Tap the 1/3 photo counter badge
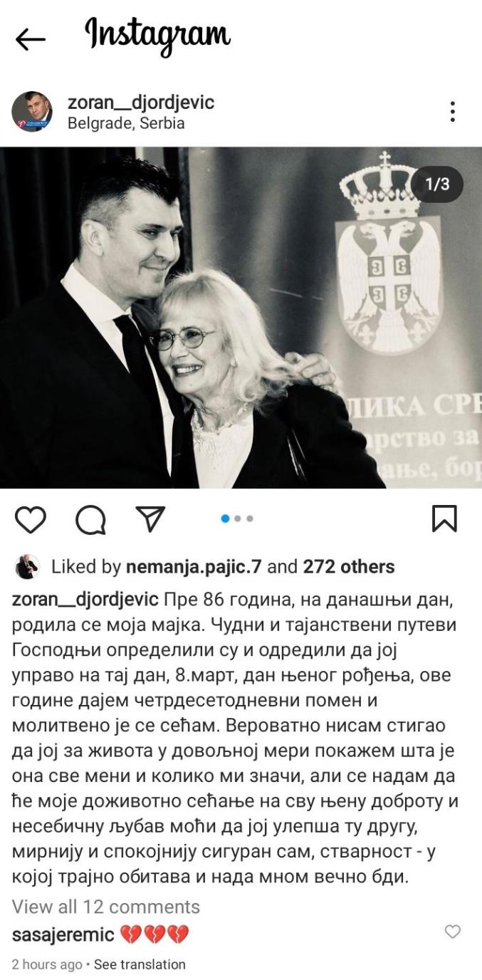This screenshot has width=482, height=980. coord(437,184)
